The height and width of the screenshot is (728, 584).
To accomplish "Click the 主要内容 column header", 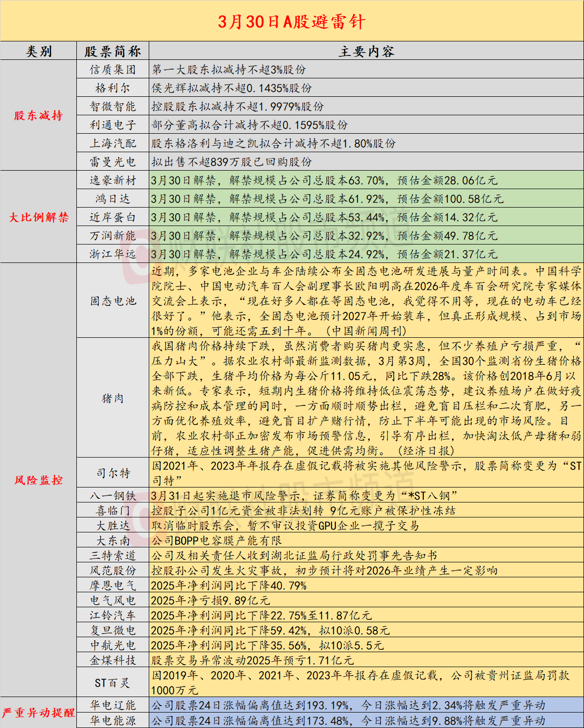I will [366, 51].
